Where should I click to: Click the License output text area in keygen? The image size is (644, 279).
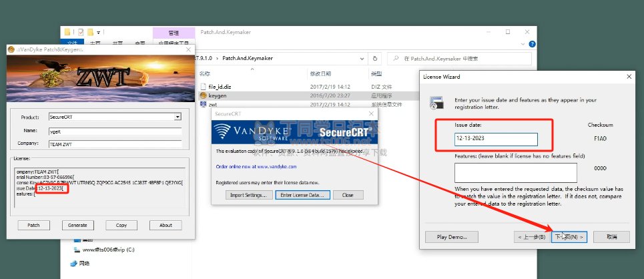[99, 188]
